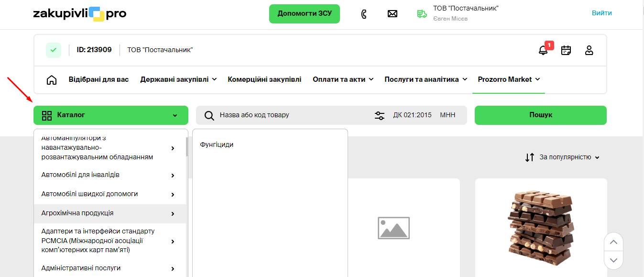Viewport: 644px width, 277px height.
Task: Expand Оплати та акти menu
Action: pos(343,79)
